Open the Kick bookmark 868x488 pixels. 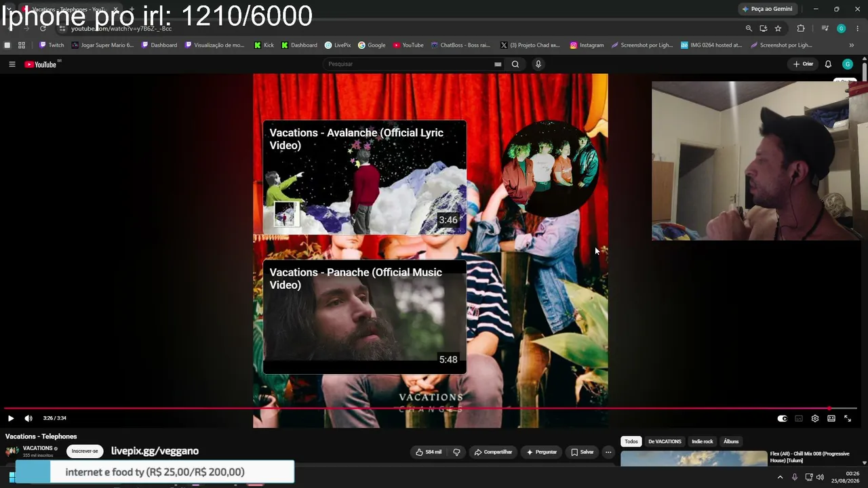264,45
